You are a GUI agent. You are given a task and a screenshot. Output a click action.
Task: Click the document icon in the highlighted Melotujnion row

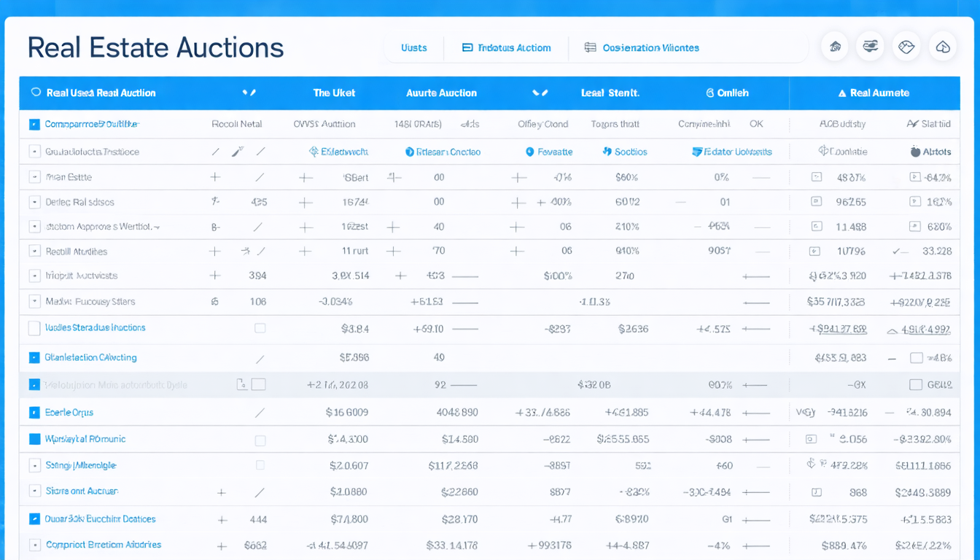[241, 384]
